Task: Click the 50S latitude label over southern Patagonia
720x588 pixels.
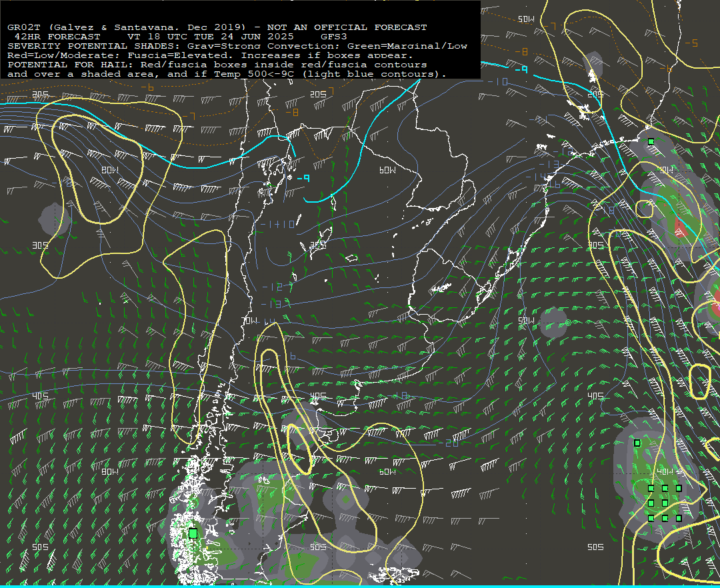Action: click(x=318, y=547)
